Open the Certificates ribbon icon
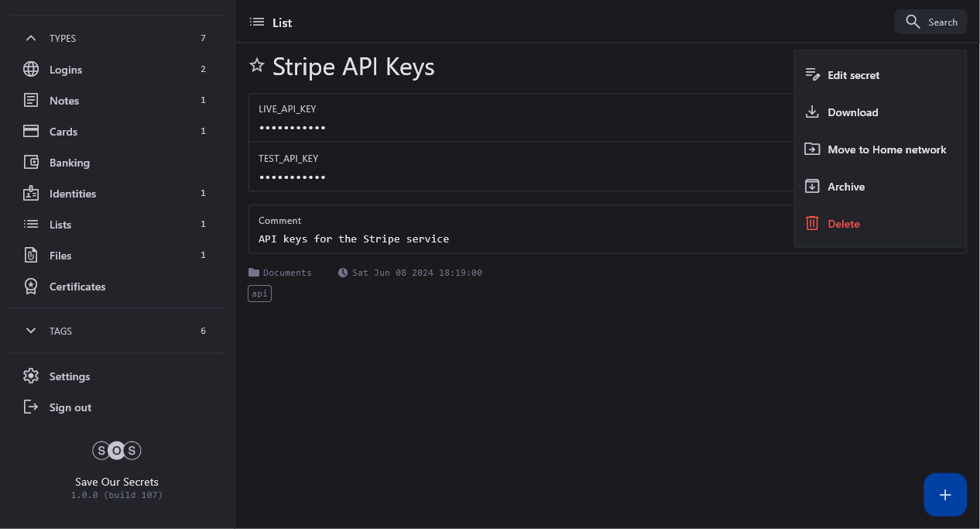The width and height of the screenshot is (980, 529). (31, 287)
